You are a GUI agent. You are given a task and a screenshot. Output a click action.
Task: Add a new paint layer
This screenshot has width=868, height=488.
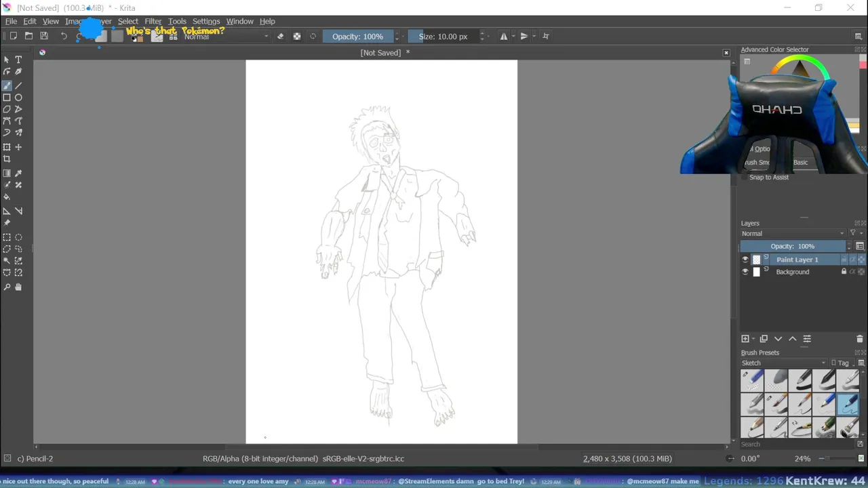[745, 339]
